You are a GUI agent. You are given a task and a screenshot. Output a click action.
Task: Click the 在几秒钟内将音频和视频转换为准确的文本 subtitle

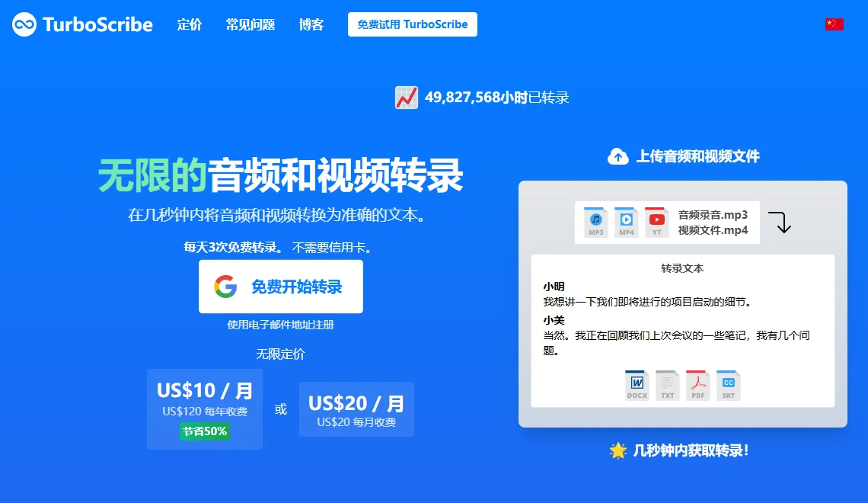tap(279, 215)
